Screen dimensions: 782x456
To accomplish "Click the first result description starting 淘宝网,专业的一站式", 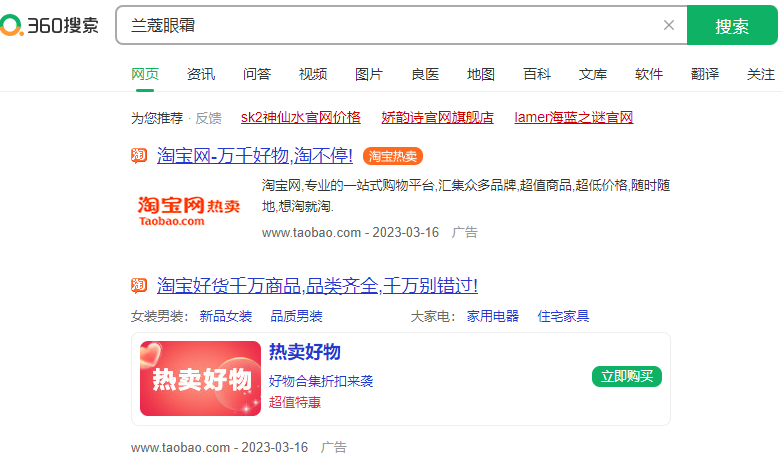I will click(x=466, y=196).
